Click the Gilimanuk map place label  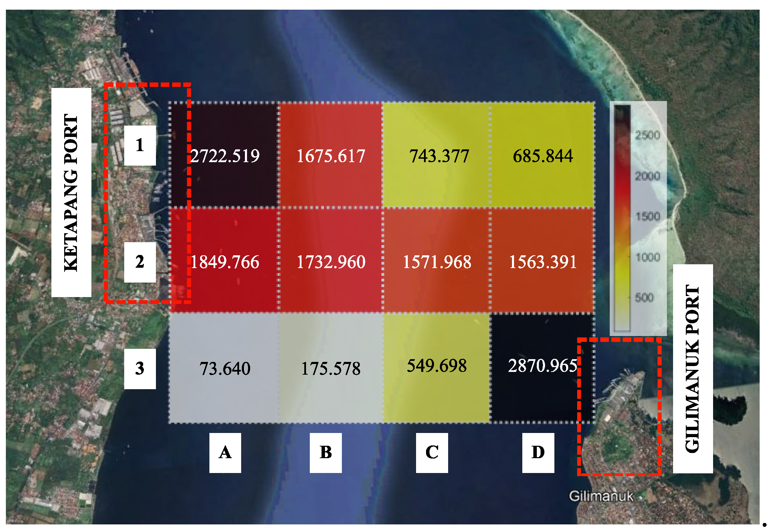point(601,496)
